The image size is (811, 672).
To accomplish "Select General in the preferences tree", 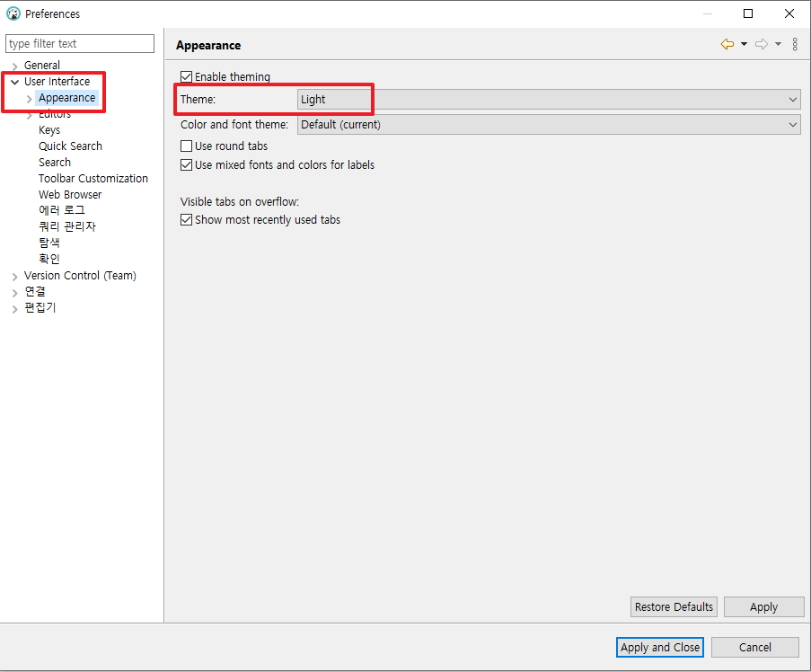I will (42, 66).
